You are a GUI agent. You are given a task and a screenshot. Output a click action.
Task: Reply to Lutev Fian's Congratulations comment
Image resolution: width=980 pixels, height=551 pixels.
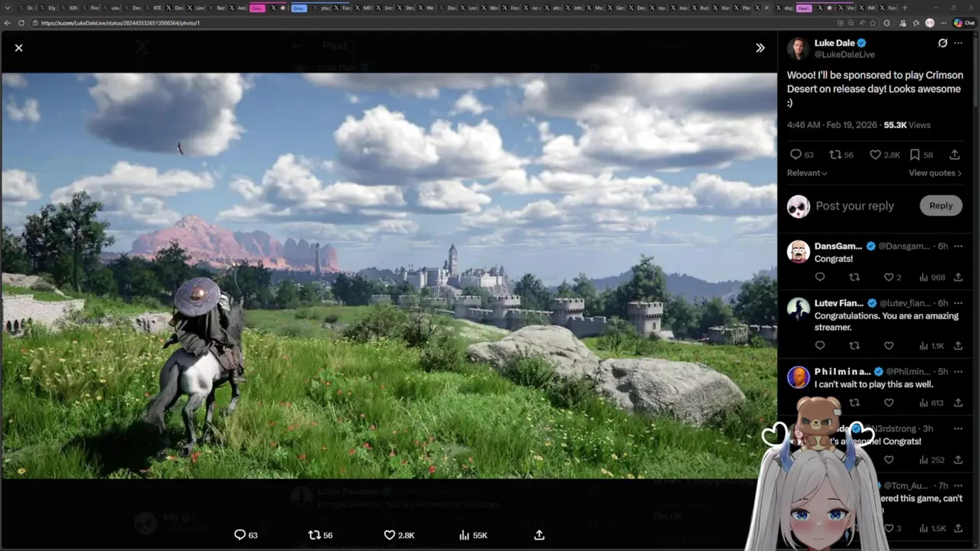click(820, 346)
